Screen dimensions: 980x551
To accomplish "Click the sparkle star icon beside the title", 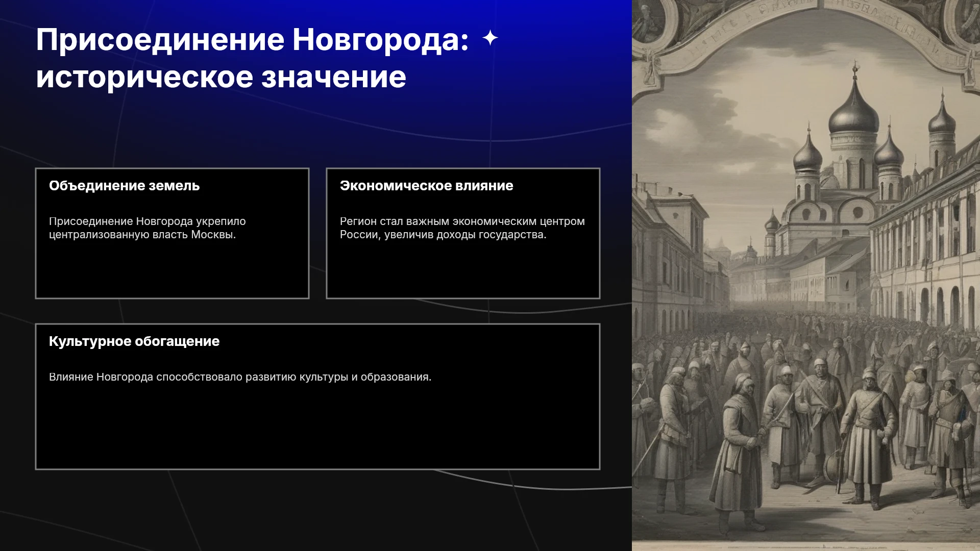I will point(490,38).
